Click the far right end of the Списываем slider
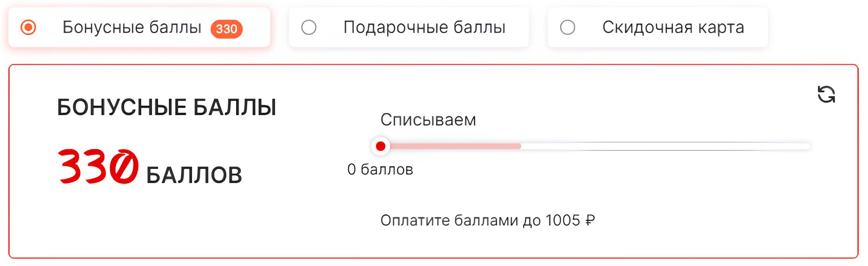868x266 pixels. [808, 146]
